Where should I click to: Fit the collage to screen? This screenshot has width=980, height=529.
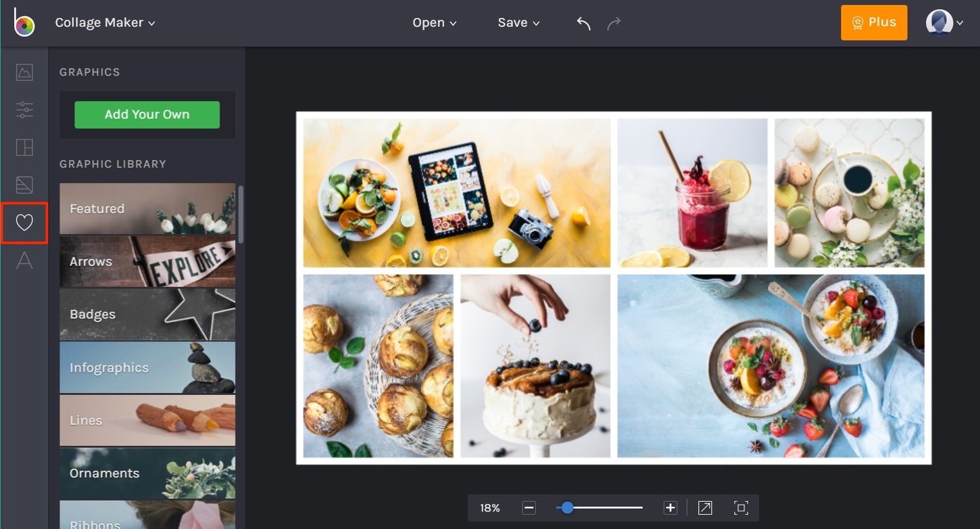(x=741, y=507)
